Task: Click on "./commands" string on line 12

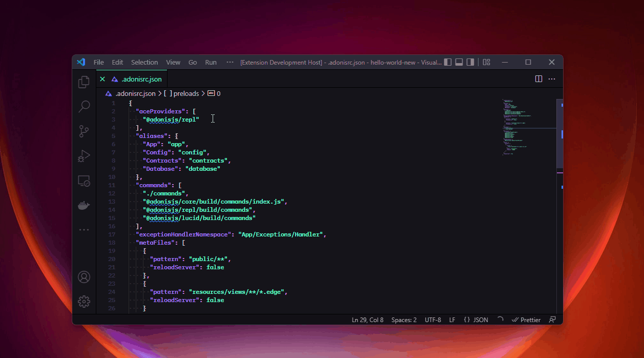Action: 164,193
